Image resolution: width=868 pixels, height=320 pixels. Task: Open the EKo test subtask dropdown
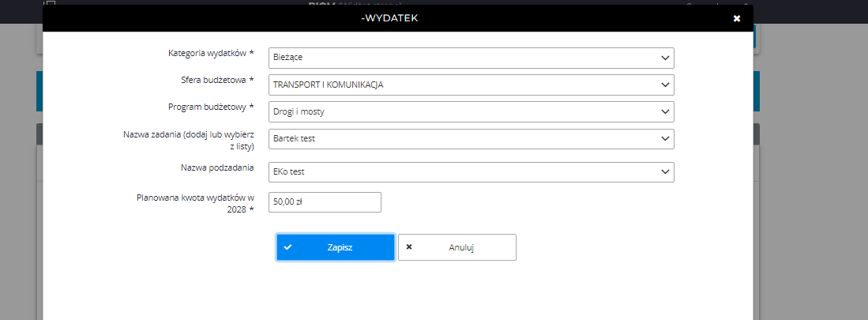coord(470,172)
